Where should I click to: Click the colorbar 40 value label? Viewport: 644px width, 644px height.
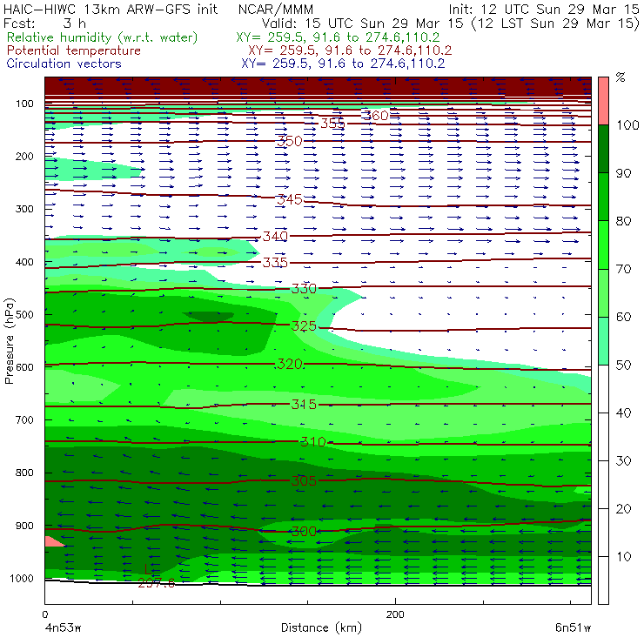pos(623,413)
